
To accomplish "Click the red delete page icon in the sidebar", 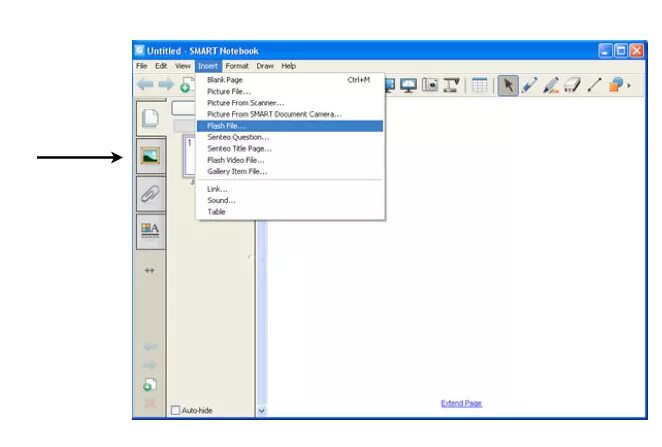I will pyautogui.click(x=150, y=403).
